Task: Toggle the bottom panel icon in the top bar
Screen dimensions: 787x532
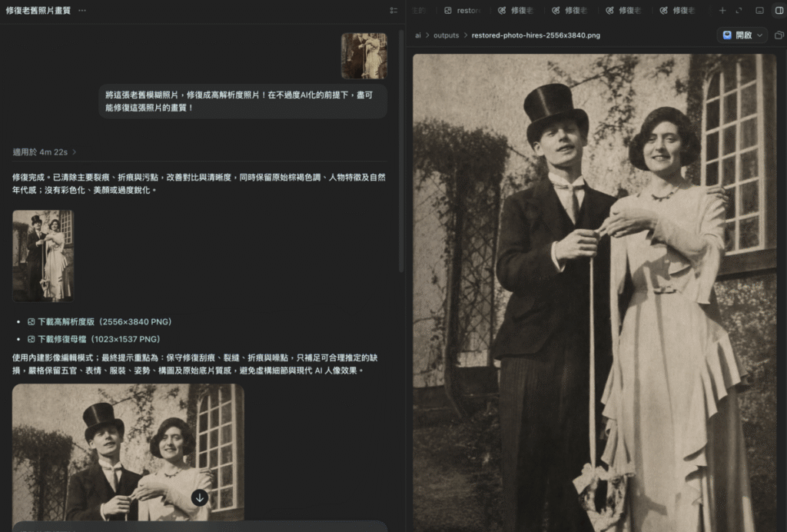Action: coord(760,11)
